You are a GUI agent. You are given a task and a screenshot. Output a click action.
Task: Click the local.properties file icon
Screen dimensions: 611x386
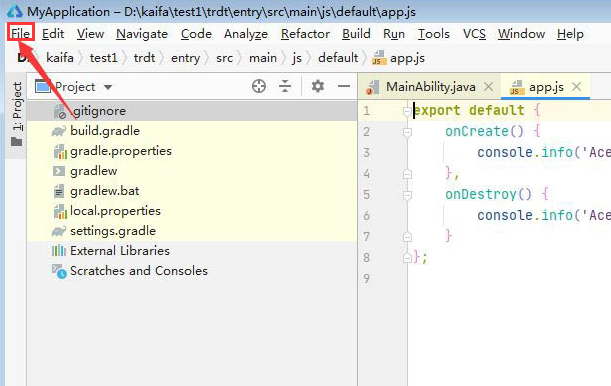pyautogui.click(x=60, y=211)
